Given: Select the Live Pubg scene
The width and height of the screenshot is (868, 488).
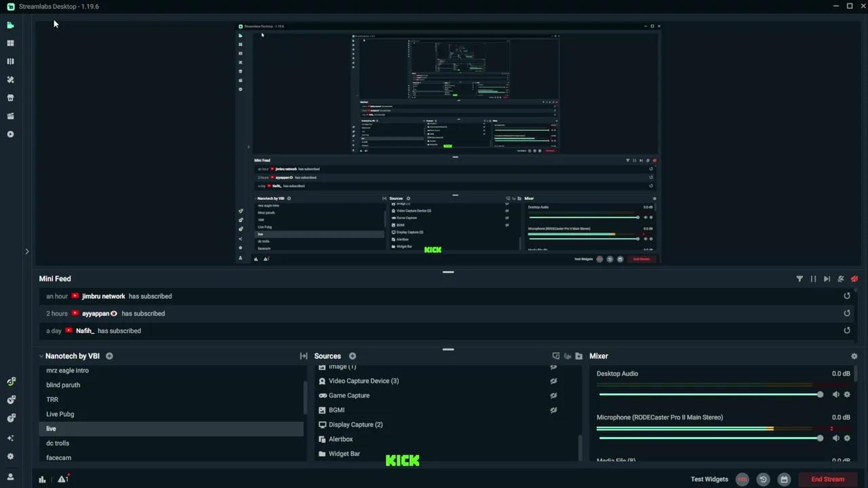Looking at the screenshot, I should [60, 414].
